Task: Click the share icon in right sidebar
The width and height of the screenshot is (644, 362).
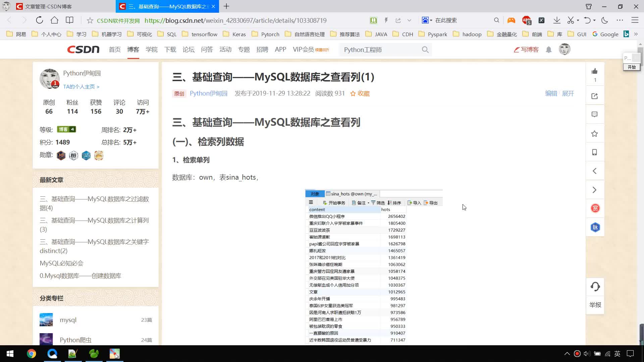Action: (x=595, y=96)
